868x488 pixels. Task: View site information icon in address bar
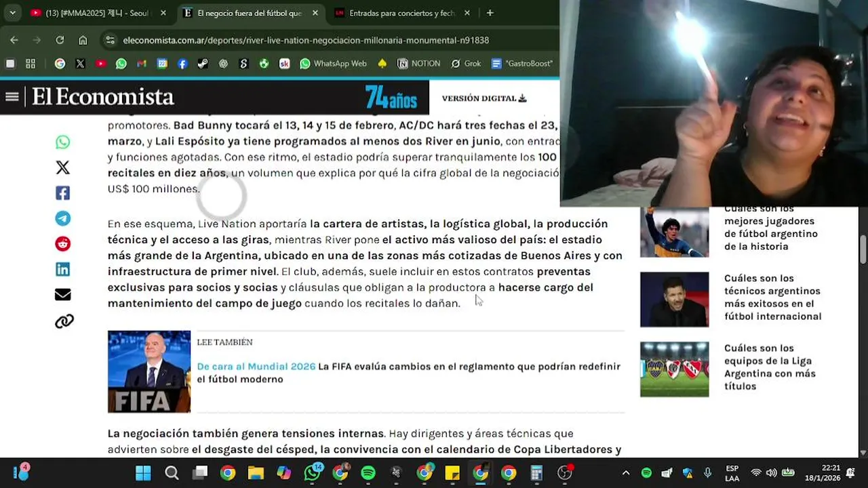point(110,40)
